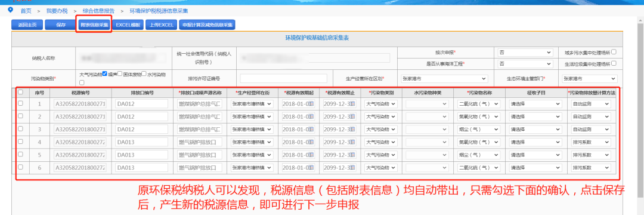The height and width of the screenshot is (215, 644).
Task: Check the 固体废物 checkbox
Action: (144, 74)
